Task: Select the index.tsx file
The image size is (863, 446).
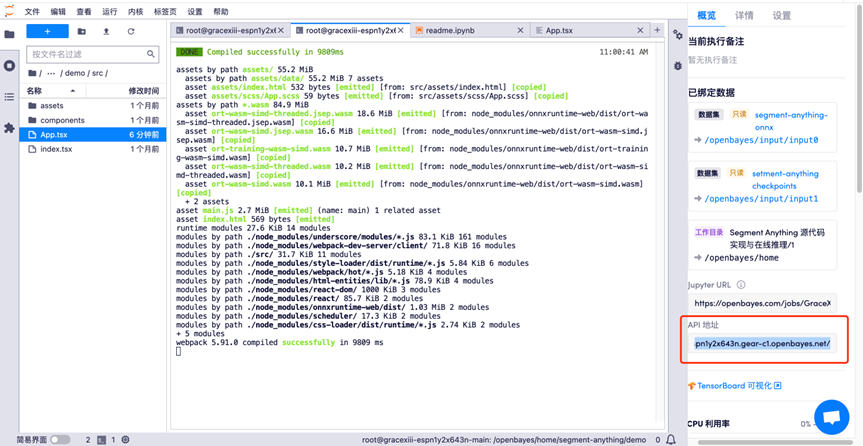Action: coord(92,149)
